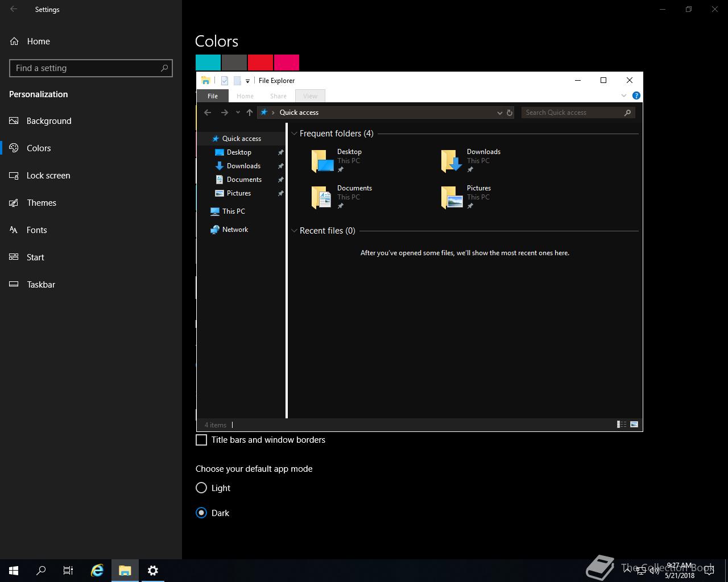Screen dimensions: 728x582
Task: Click the Properties quick access toolbar icon
Action: pos(225,81)
